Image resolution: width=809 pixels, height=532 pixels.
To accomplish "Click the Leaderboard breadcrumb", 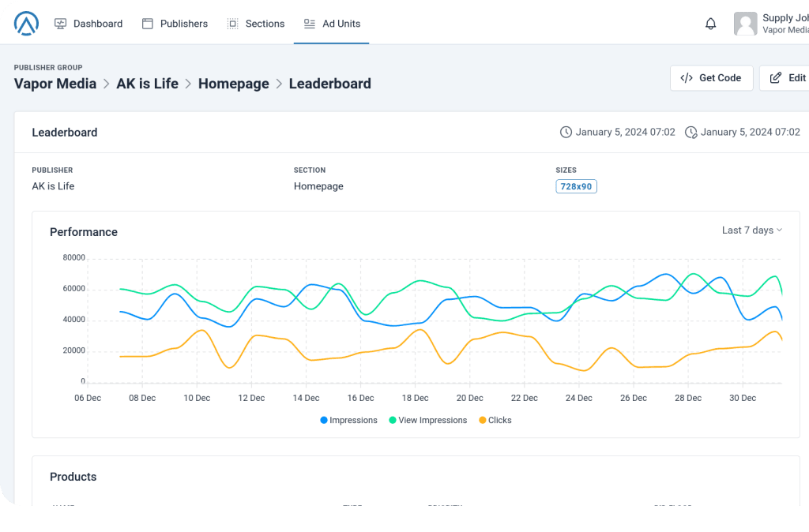I will coord(330,84).
